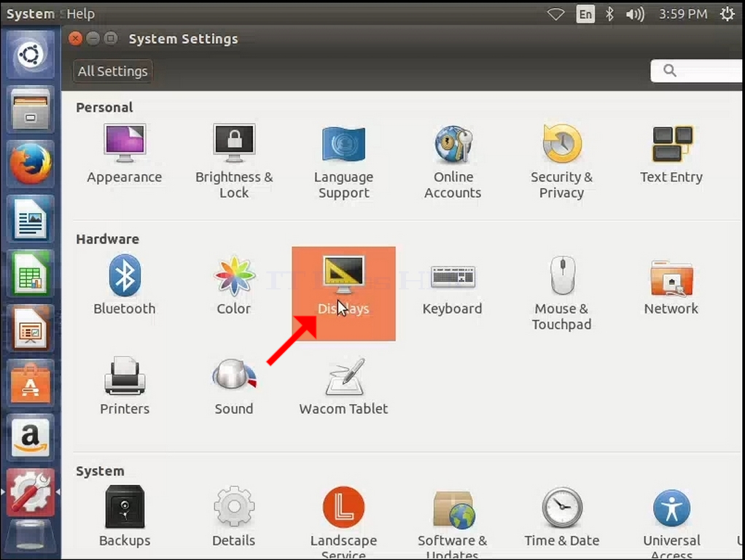Open Backups settings

[125, 517]
